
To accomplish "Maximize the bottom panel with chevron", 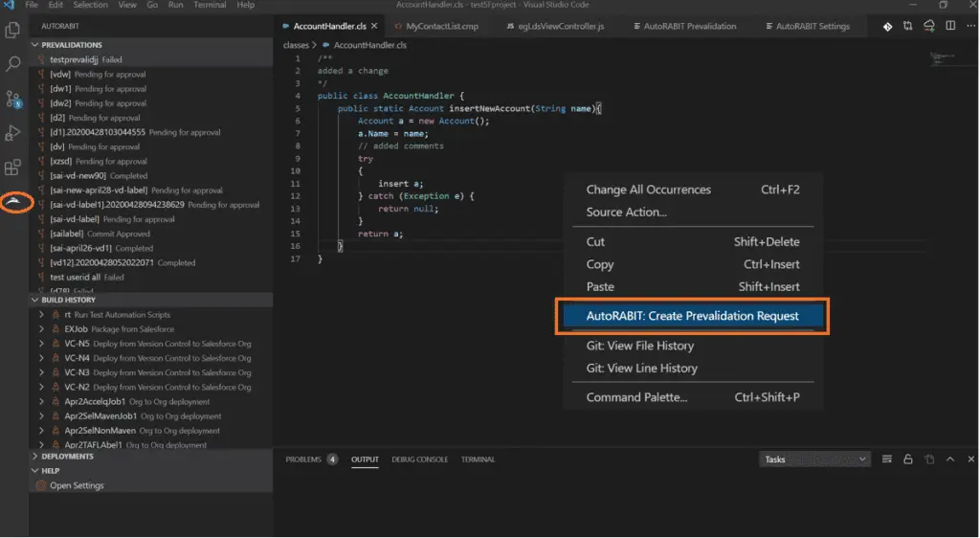I will (950, 460).
